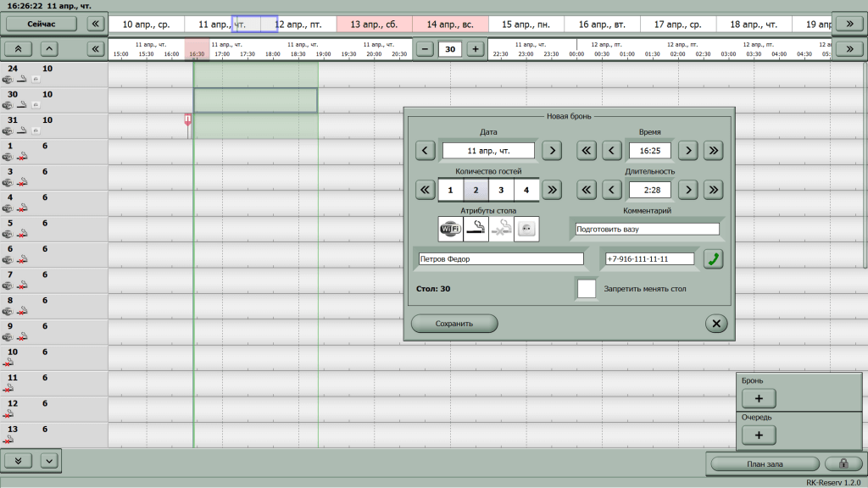Select 1 guest
This screenshot has height=488, width=868.
(x=451, y=190)
